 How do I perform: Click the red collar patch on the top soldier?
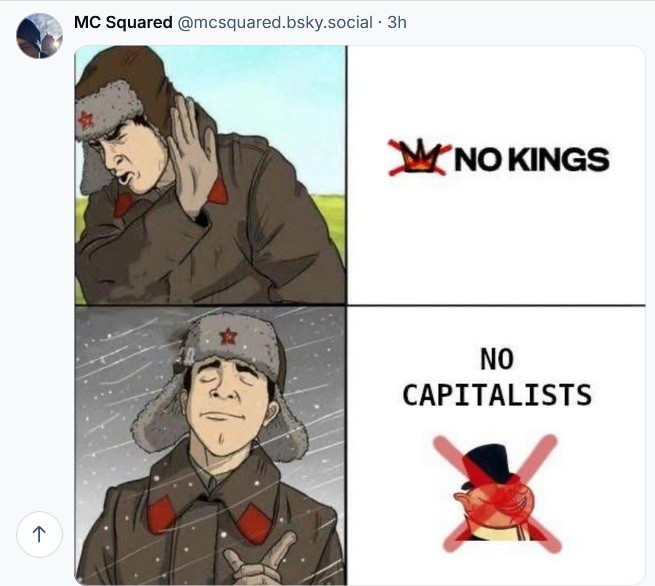(124, 205)
